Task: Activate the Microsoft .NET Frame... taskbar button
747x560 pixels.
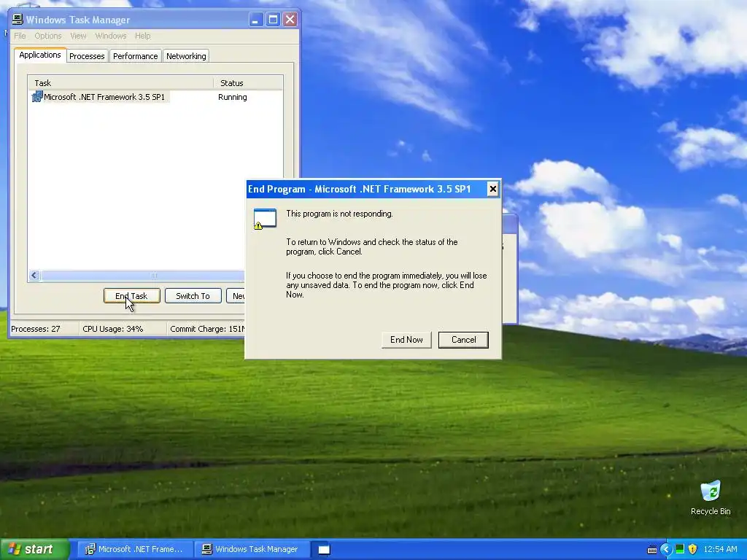Action: click(135, 549)
